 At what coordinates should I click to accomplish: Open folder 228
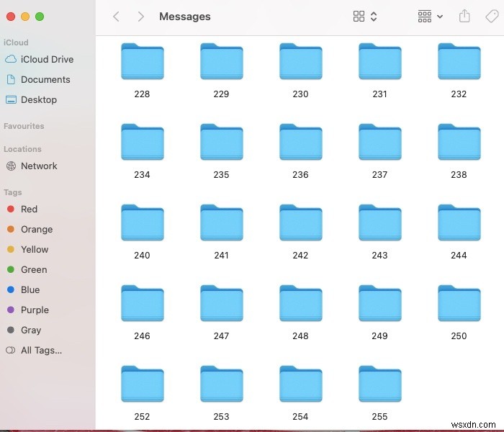(143, 61)
